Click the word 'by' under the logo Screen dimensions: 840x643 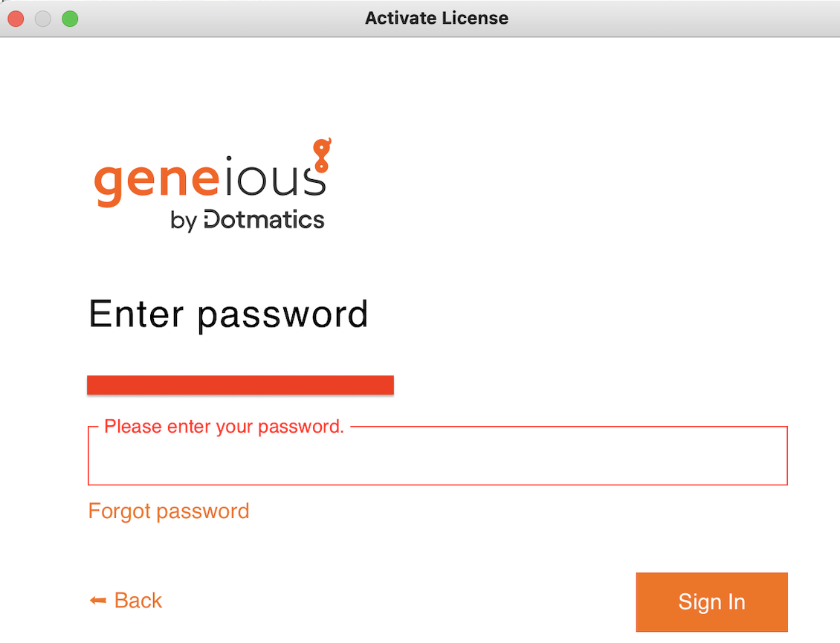[x=184, y=221]
